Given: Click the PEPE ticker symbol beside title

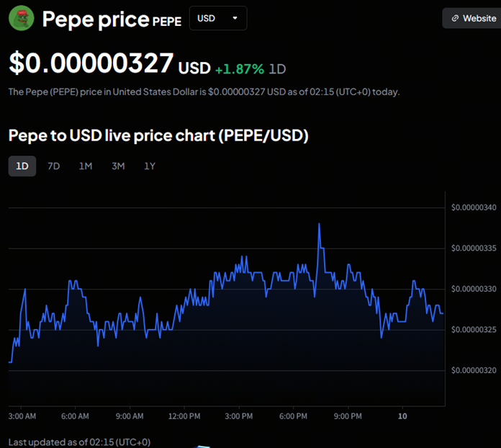Looking at the screenshot, I should tap(167, 22).
